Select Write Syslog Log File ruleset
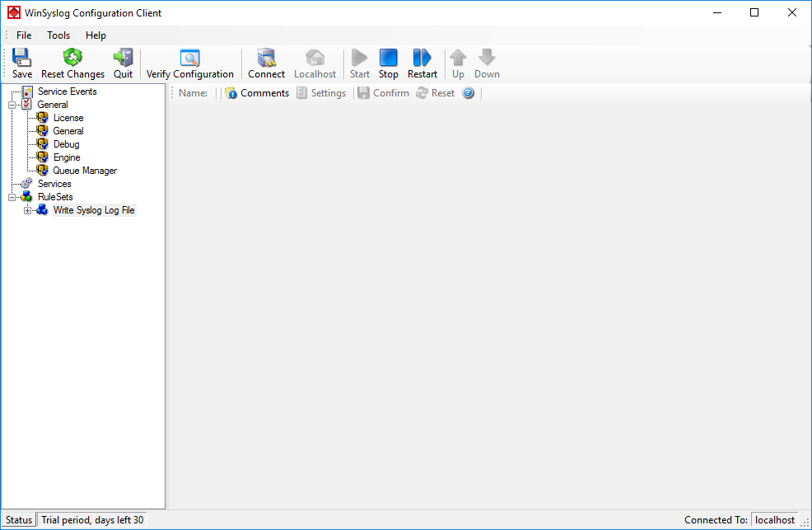Viewport: 812px width, 530px height. click(94, 210)
